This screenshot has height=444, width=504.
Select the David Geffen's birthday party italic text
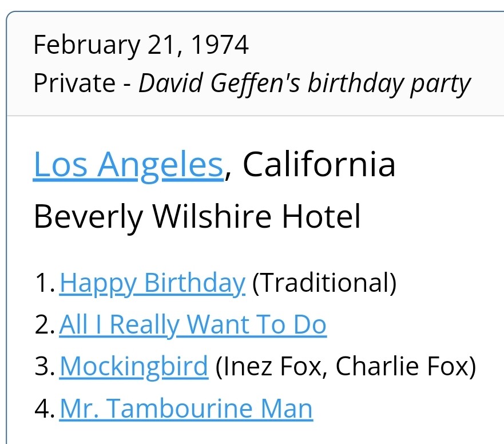304,84
